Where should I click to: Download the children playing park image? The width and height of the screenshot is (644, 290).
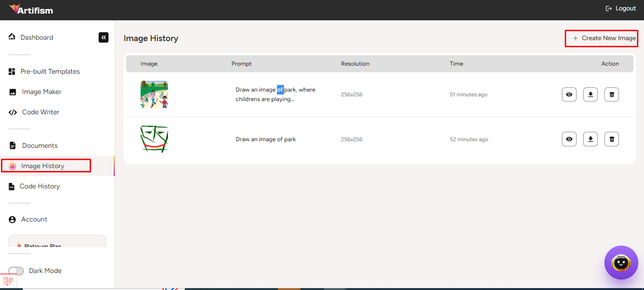click(590, 94)
